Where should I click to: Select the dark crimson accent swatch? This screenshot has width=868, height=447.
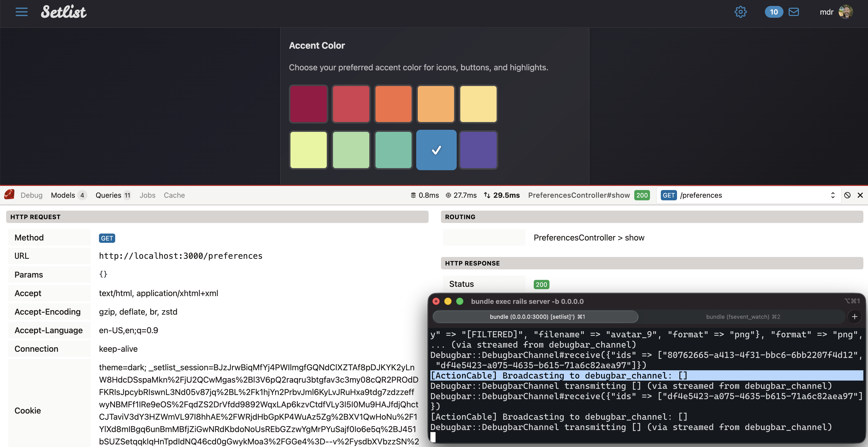click(x=308, y=104)
